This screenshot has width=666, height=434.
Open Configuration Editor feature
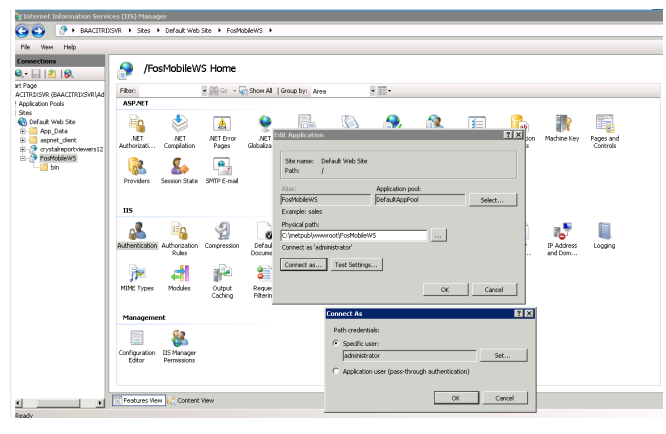137,346
